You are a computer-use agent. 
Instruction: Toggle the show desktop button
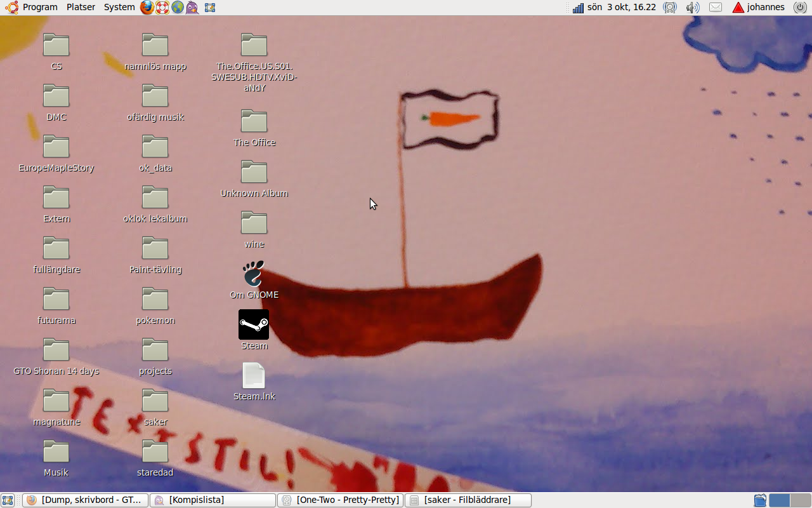(8, 500)
